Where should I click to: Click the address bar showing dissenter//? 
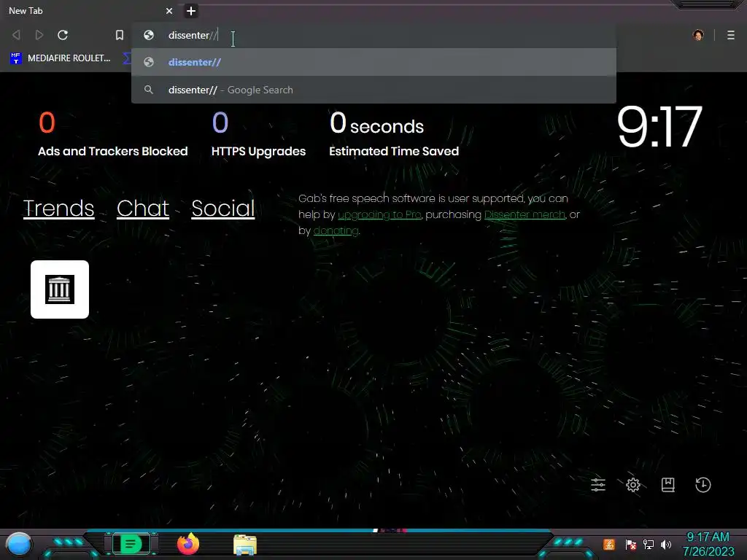[x=374, y=35]
